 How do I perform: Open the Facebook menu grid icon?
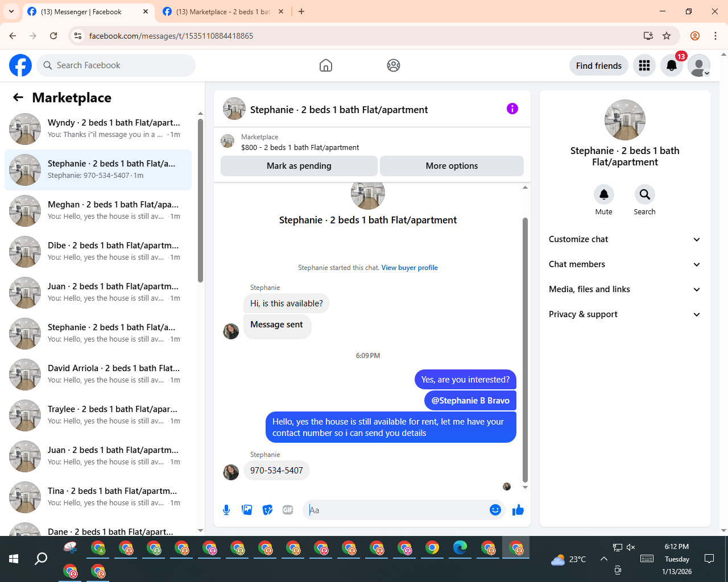(644, 65)
